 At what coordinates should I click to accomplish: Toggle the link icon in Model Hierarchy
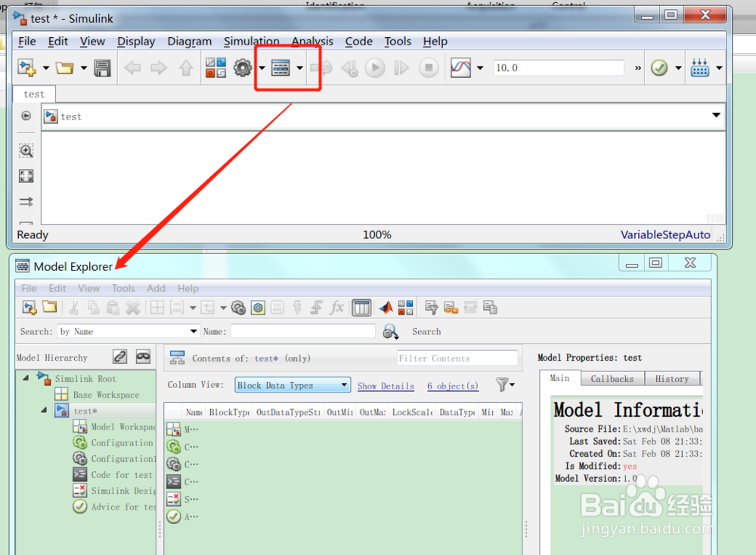[120, 357]
